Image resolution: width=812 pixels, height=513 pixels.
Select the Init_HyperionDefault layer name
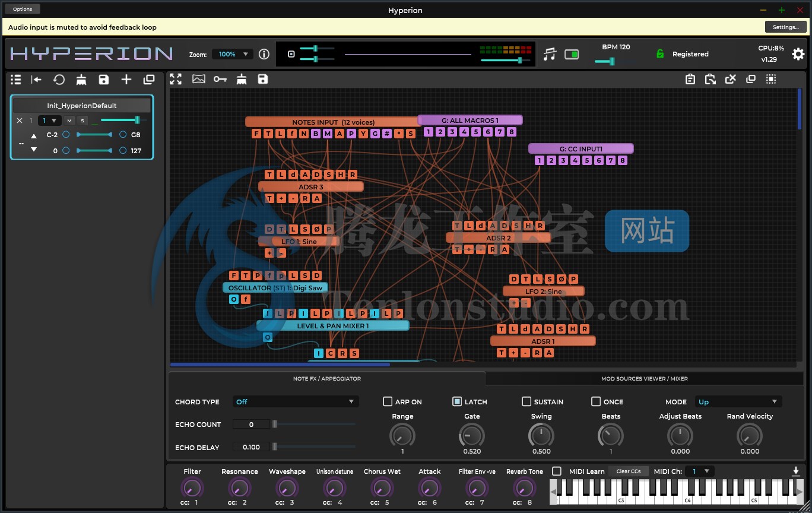[82, 106]
